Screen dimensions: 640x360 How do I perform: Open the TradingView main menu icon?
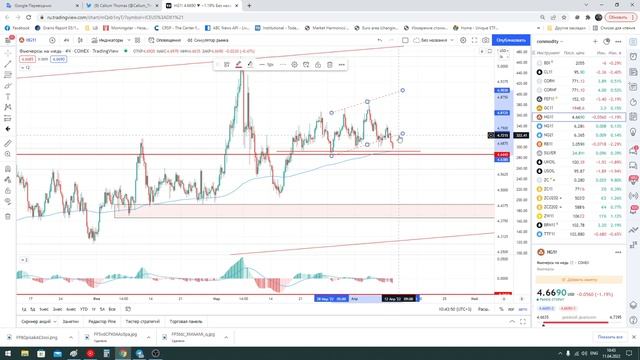click(8, 40)
